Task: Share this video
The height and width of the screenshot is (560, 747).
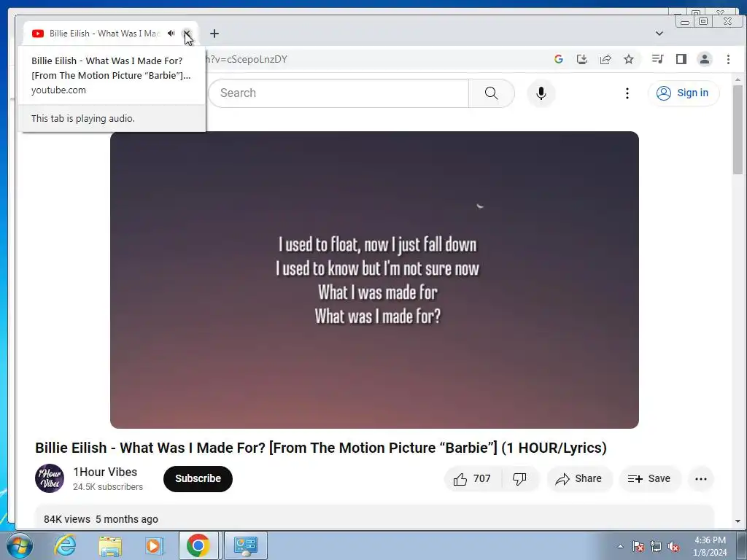Action: [x=578, y=478]
